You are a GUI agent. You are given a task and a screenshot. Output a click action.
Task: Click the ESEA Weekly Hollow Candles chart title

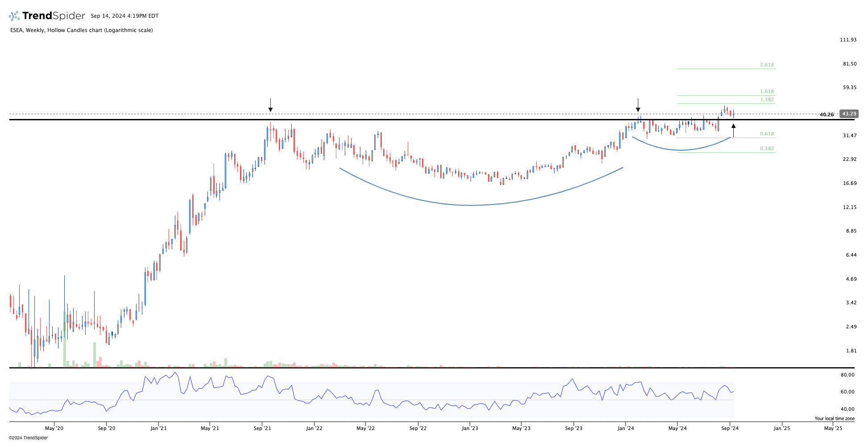[x=82, y=30]
